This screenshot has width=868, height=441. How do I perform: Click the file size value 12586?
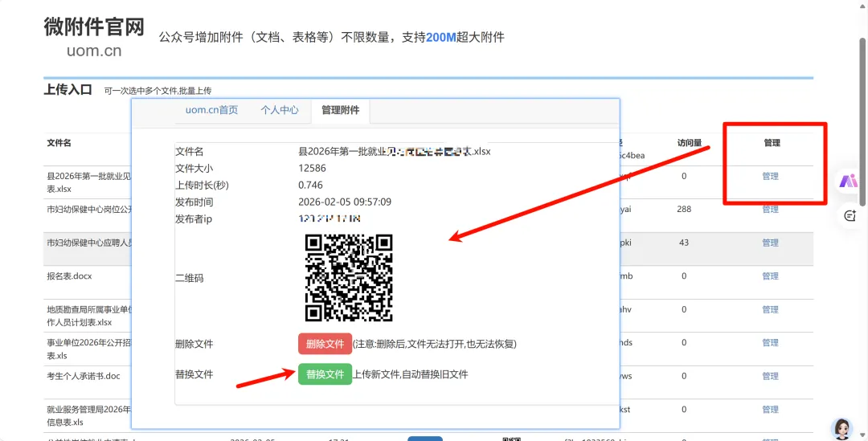312,168
